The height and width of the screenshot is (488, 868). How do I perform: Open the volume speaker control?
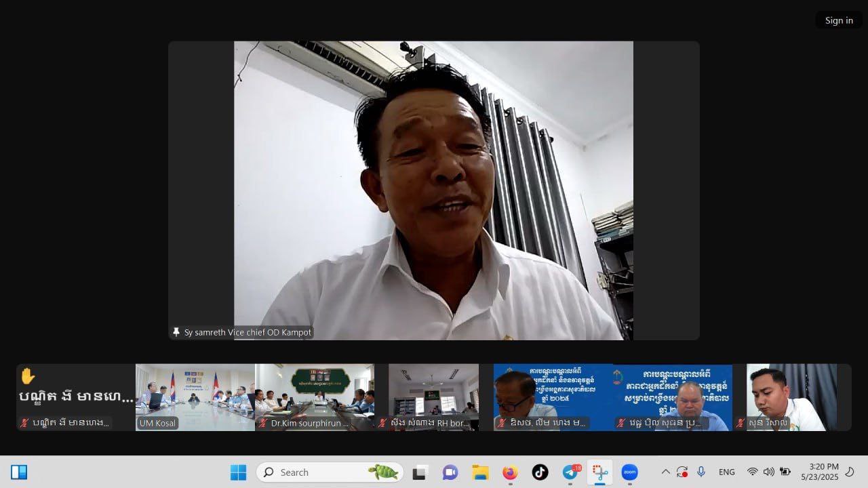click(x=768, y=472)
